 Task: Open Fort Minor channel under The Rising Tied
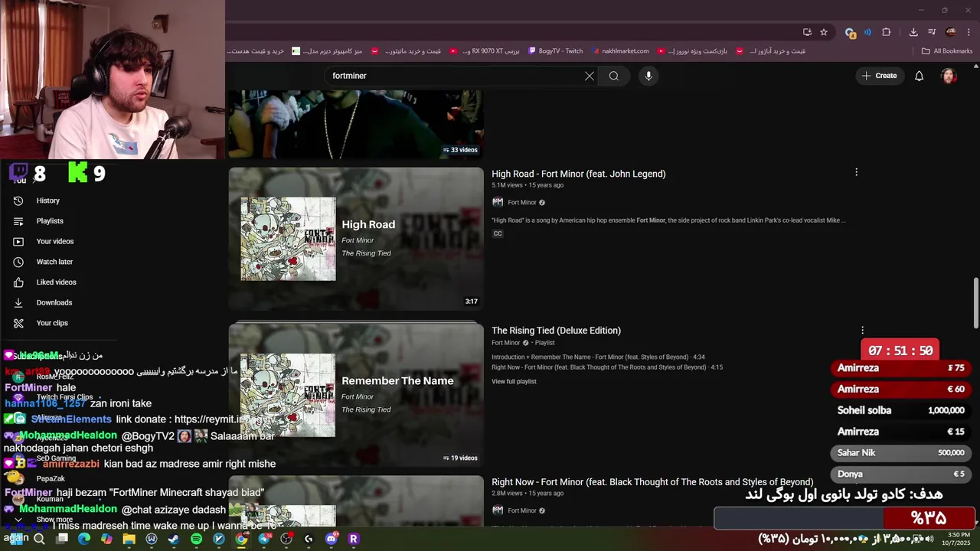coord(505,343)
